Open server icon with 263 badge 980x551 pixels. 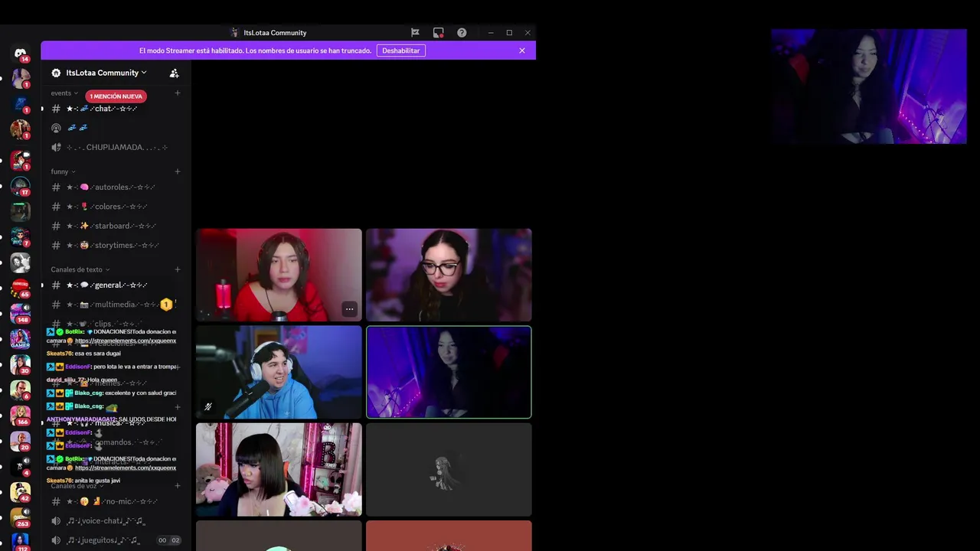click(x=20, y=517)
